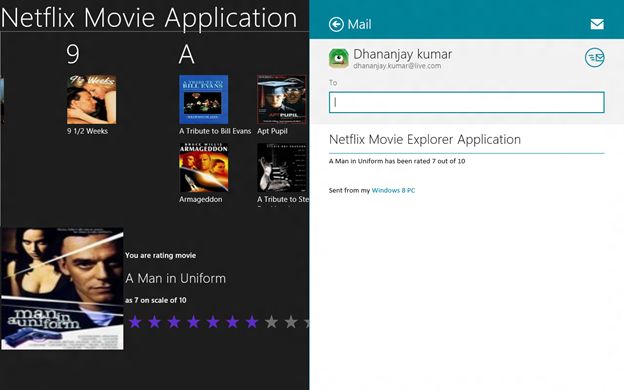Open the Windows 8 PC link
This screenshot has height=390, width=624.
click(393, 190)
